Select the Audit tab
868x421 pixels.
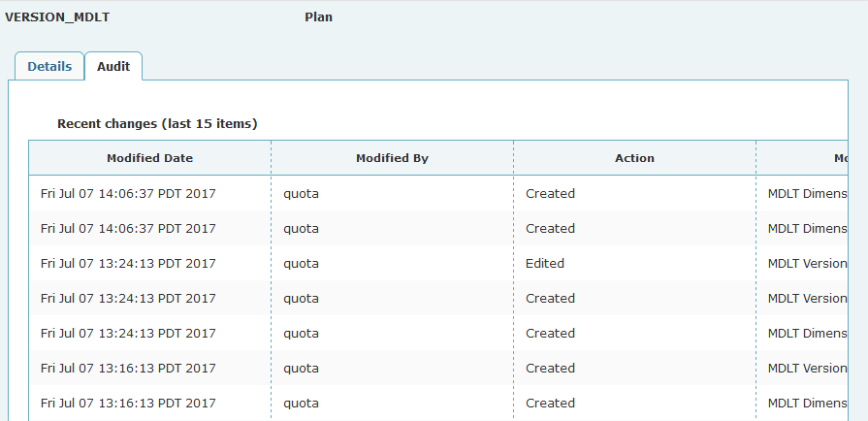113,67
